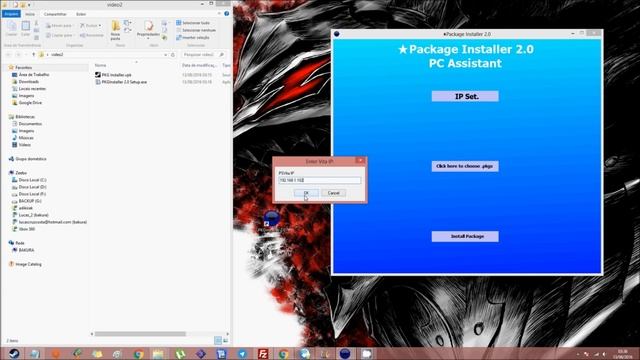This screenshot has width=640, height=360.
Task: Open the File Explorer taskbar icon
Action: pyautogui.click(x=159, y=353)
